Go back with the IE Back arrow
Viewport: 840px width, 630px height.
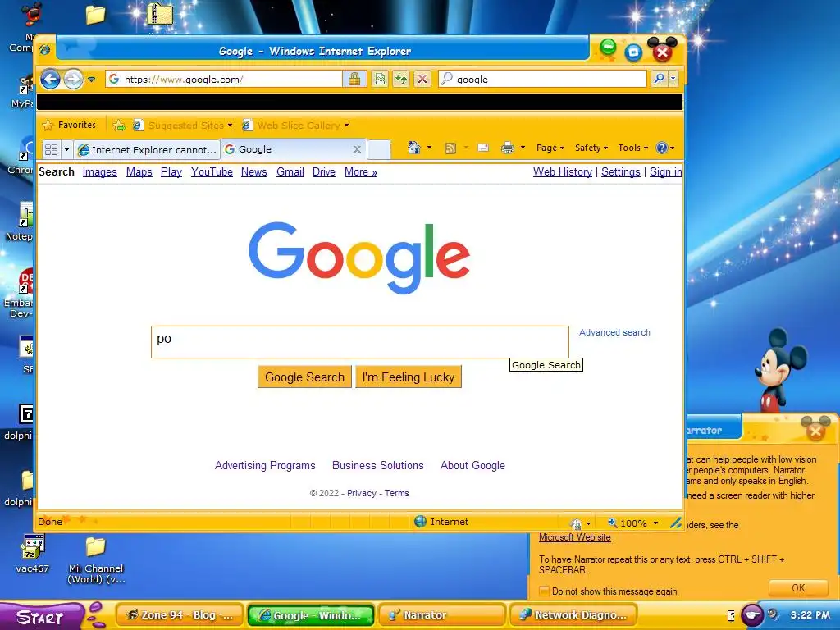coord(50,80)
